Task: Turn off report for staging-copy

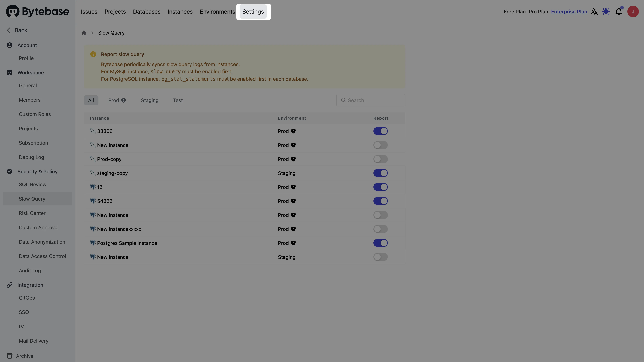Action: pyautogui.click(x=380, y=173)
